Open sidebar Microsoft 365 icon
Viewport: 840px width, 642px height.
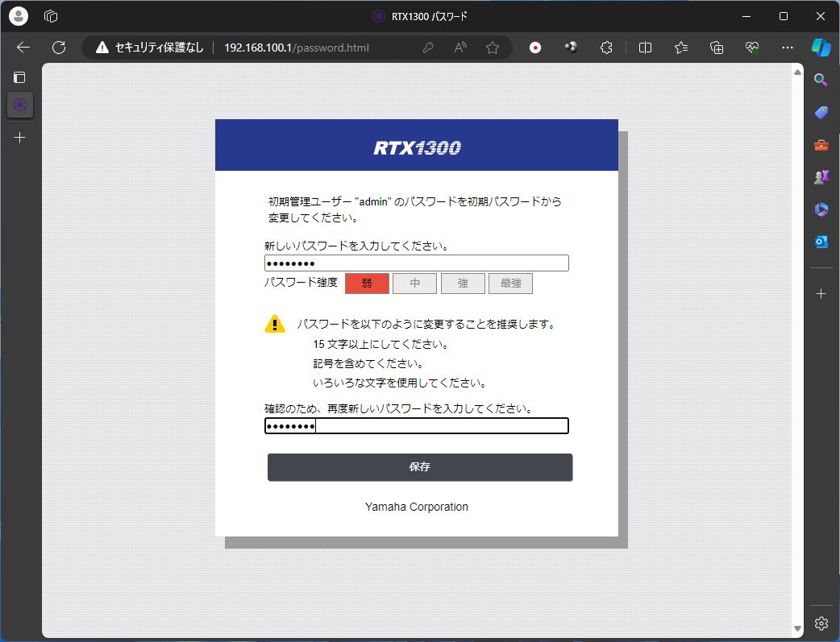pyautogui.click(x=821, y=209)
